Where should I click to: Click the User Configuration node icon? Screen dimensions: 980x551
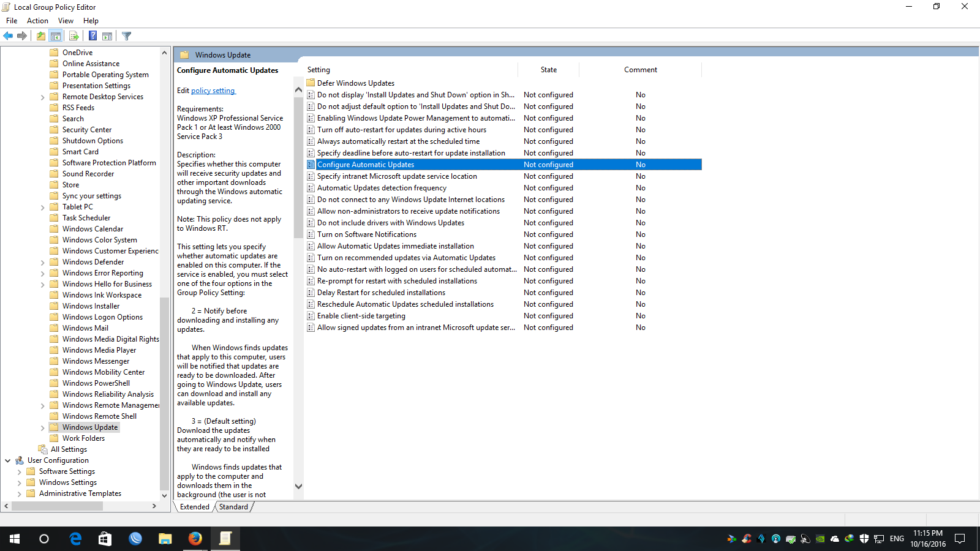point(20,460)
